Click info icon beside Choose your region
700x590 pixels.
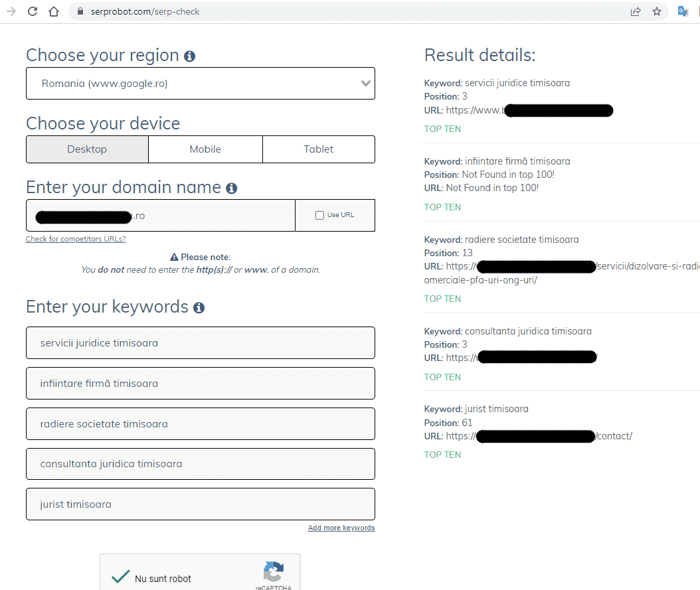(189, 56)
